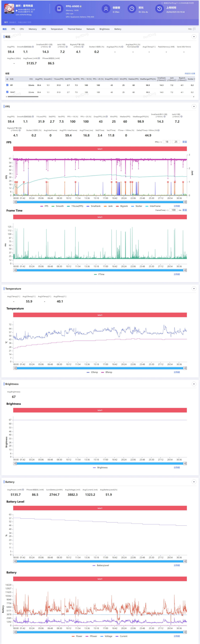Uncheck the label1 row checkbox
This screenshot has height=644, width=200.
[x=7, y=92]
